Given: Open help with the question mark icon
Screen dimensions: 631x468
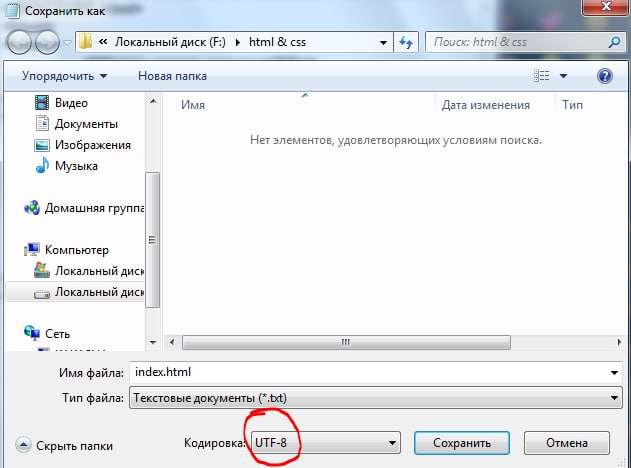Looking at the screenshot, I should [x=605, y=76].
